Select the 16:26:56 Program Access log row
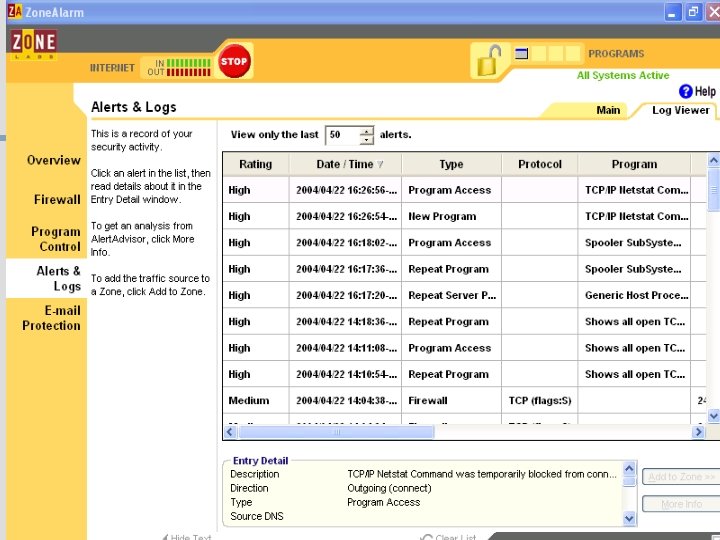Screen dimensions: 720x540 tap(465, 190)
